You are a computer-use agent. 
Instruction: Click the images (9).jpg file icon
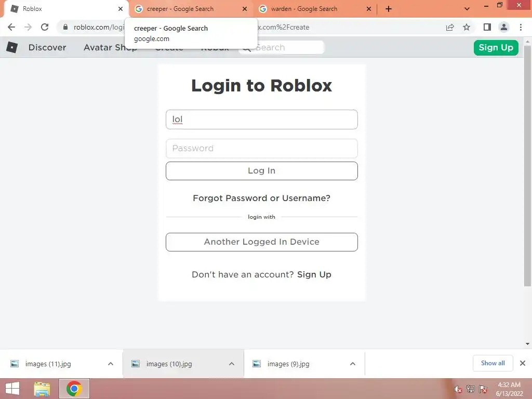point(257,364)
